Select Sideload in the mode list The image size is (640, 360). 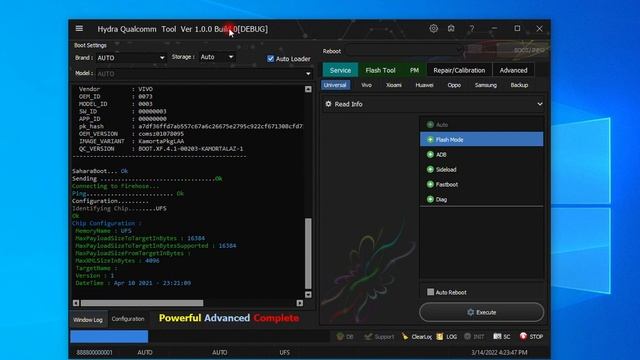(482, 169)
